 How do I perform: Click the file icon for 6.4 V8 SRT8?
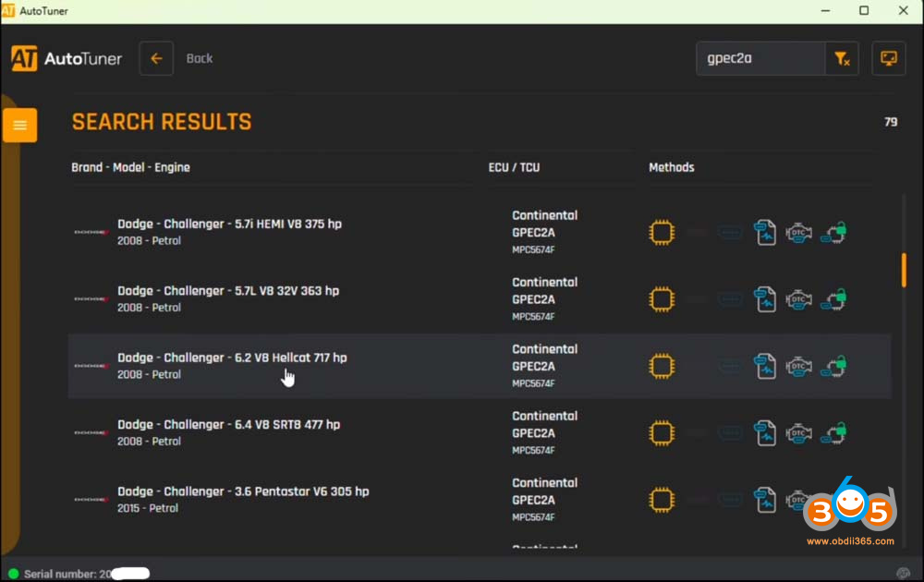click(765, 433)
